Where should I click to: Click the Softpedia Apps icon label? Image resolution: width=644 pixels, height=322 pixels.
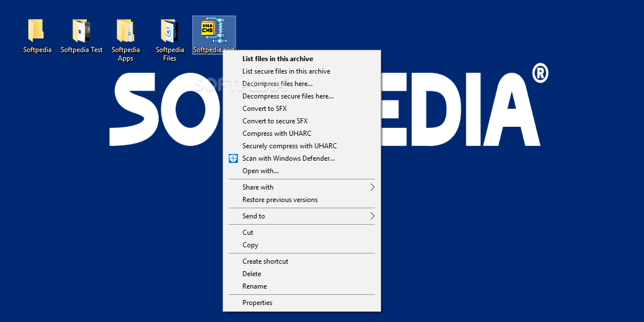coord(126,54)
